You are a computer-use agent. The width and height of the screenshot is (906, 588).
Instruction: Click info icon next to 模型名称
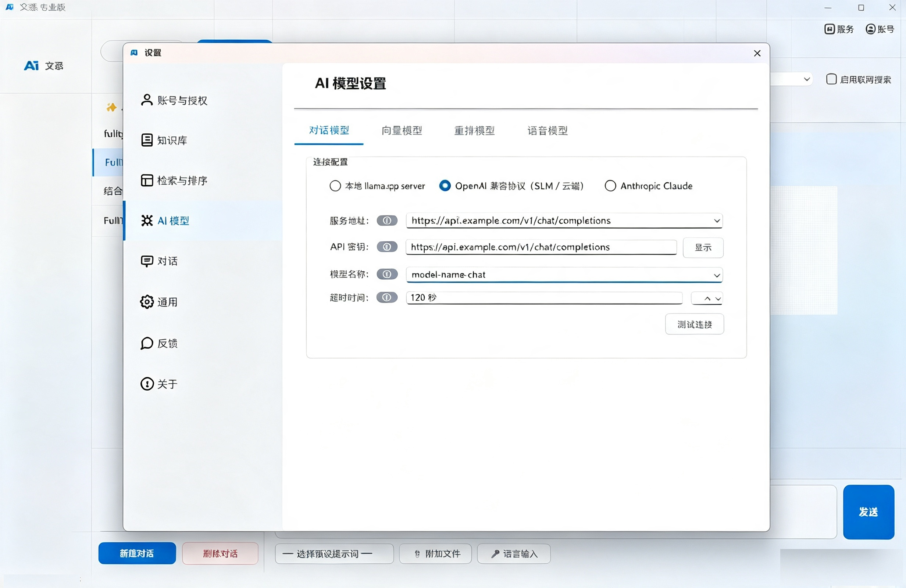[x=387, y=274]
